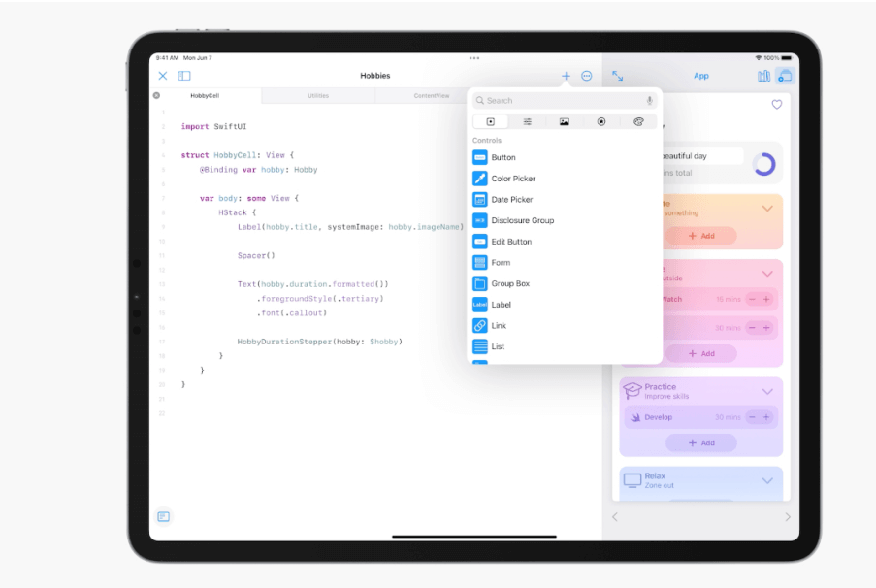This screenshot has height=588, width=876.
Task: Open the SF Symbols section of the Library
Action: pos(602,120)
